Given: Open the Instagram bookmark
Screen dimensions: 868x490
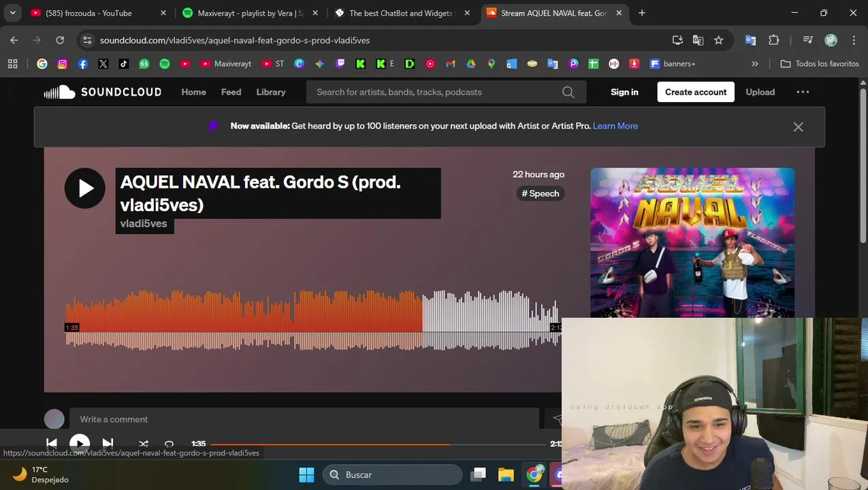Looking at the screenshot, I should click(63, 63).
